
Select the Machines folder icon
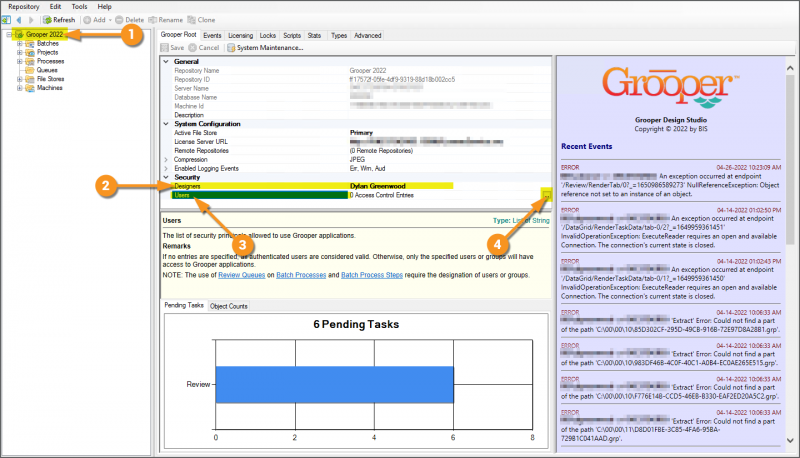pyautogui.click(x=30, y=88)
